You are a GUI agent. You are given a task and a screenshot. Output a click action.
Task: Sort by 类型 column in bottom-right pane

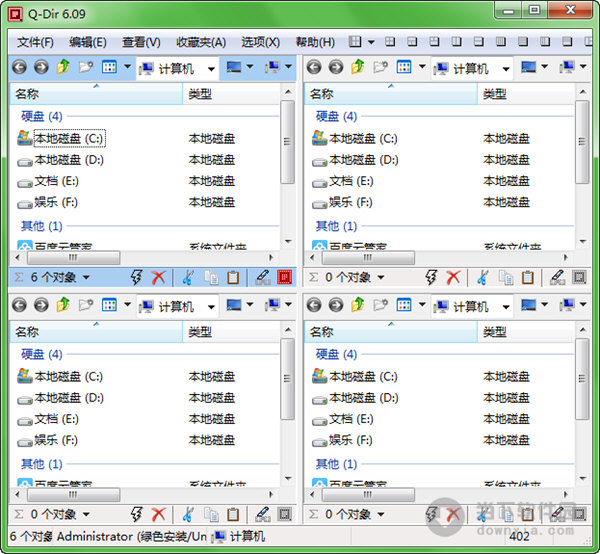click(526, 332)
